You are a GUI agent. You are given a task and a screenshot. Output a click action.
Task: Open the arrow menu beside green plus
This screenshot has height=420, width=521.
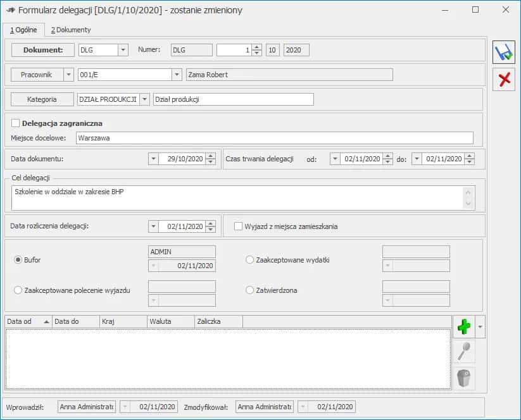(479, 326)
